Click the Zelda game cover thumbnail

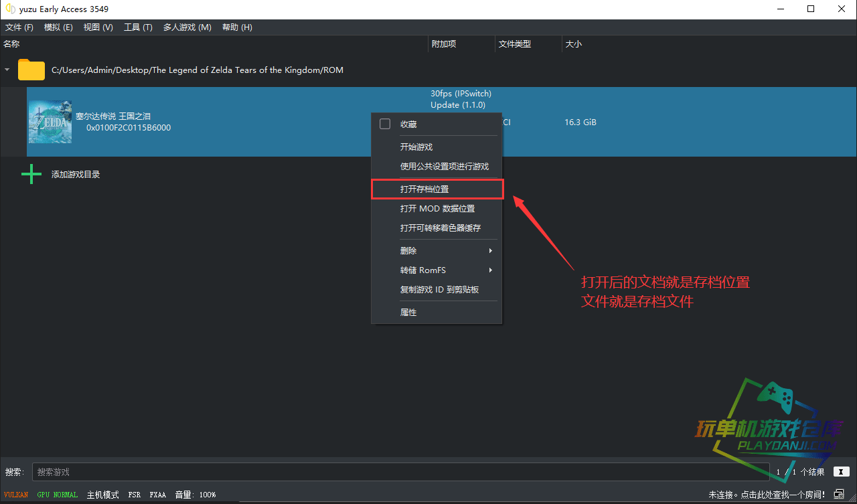pyautogui.click(x=50, y=122)
